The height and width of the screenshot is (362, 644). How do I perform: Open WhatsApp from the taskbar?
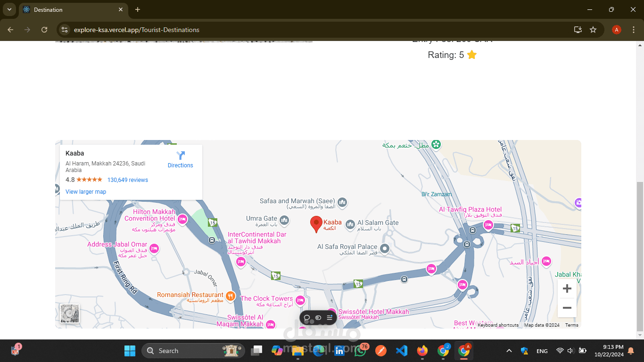(x=360, y=351)
